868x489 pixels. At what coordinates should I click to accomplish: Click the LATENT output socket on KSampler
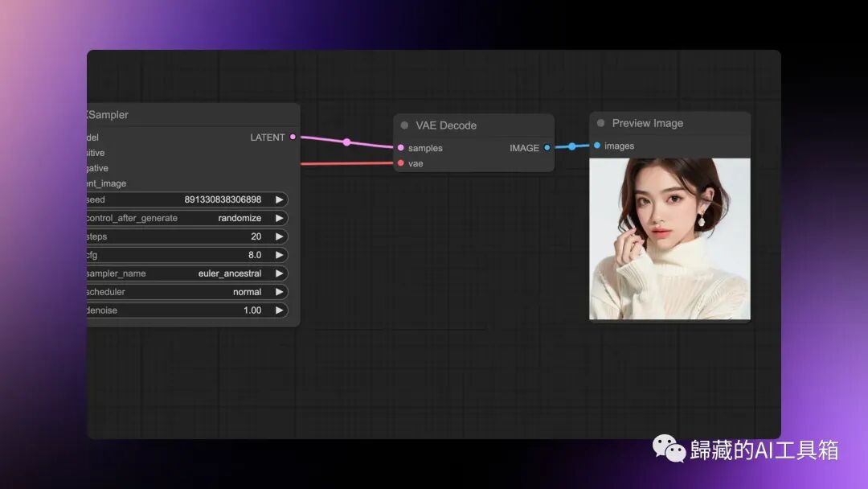click(x=293, y=137)
